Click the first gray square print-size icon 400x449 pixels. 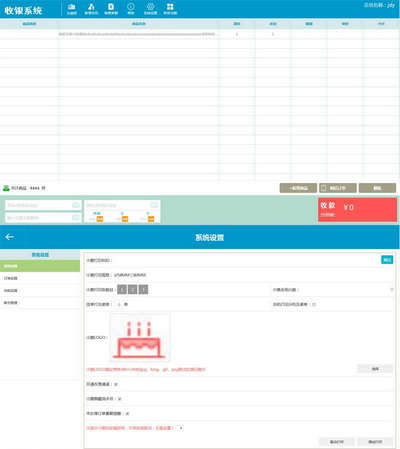coord(122,289)
